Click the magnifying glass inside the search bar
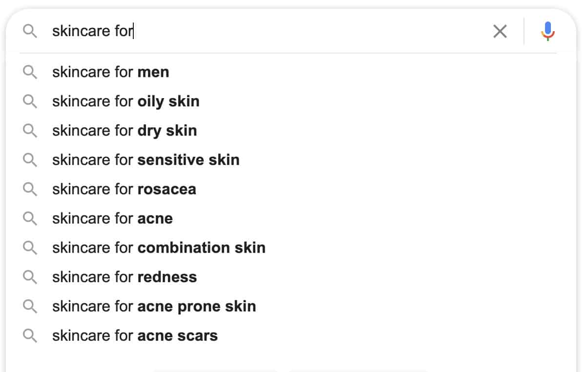This screenshot has height=372, width=588. pyautogui.click(x=30, y=31)
